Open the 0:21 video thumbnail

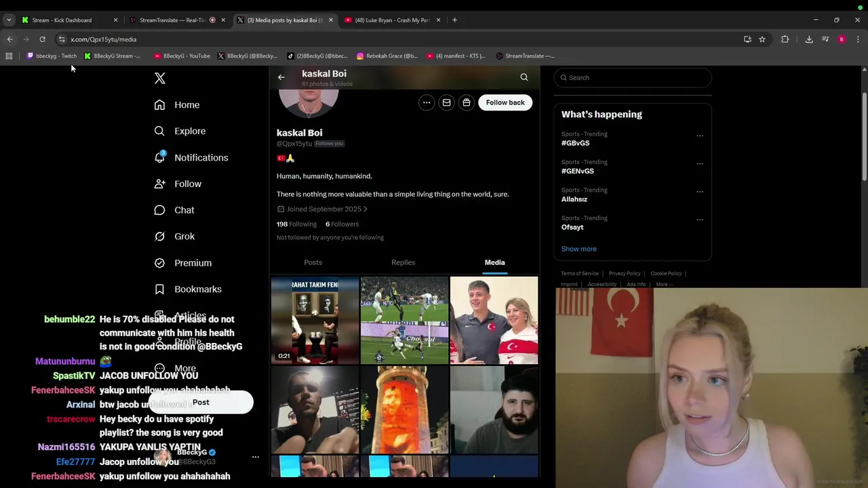[x=315, y=320]
